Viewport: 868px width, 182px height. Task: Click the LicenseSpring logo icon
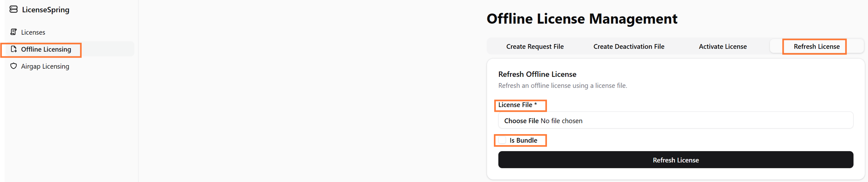tap(14, 9)
